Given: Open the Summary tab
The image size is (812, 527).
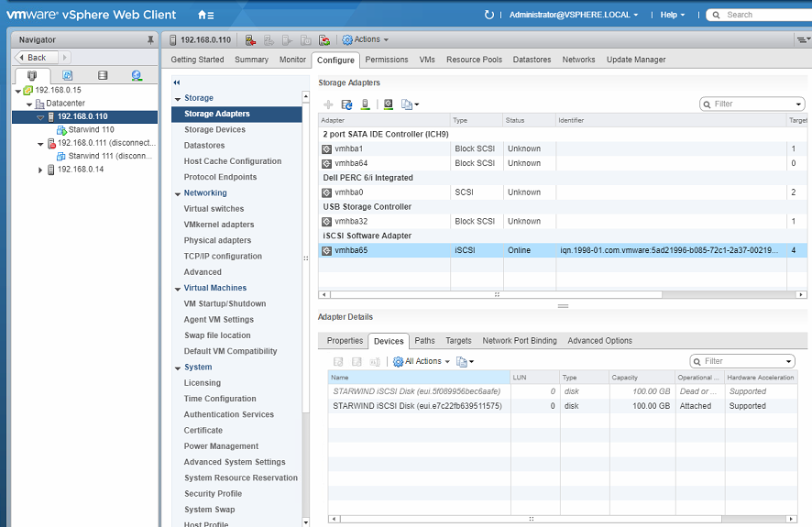Looking at the screenshot, I should pyautogui.click(x=251, y=60).
